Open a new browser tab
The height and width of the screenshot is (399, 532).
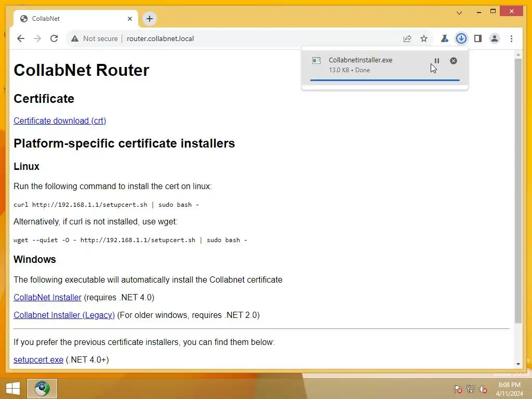pyautogui.click(x=150, y=19)
